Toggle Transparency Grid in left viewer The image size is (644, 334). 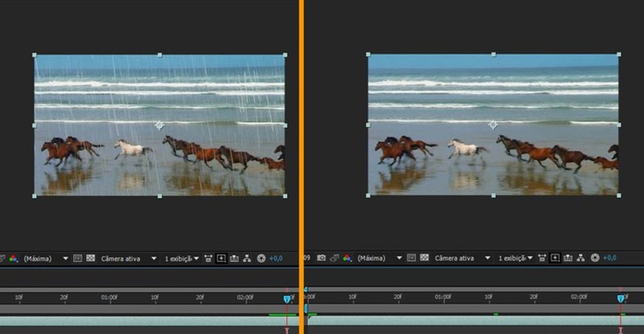90,258
